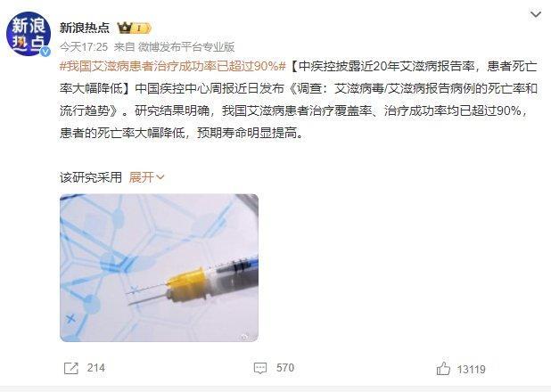551x392 pixels.
Task: Click the truncated text 该研究采用
Action: (x=91, y=177)
